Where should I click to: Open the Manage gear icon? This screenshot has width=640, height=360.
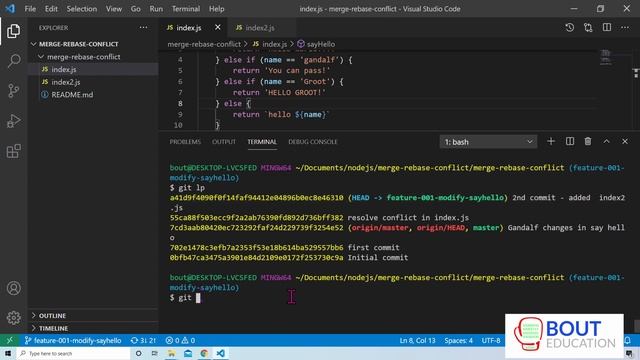pos(13,318)
